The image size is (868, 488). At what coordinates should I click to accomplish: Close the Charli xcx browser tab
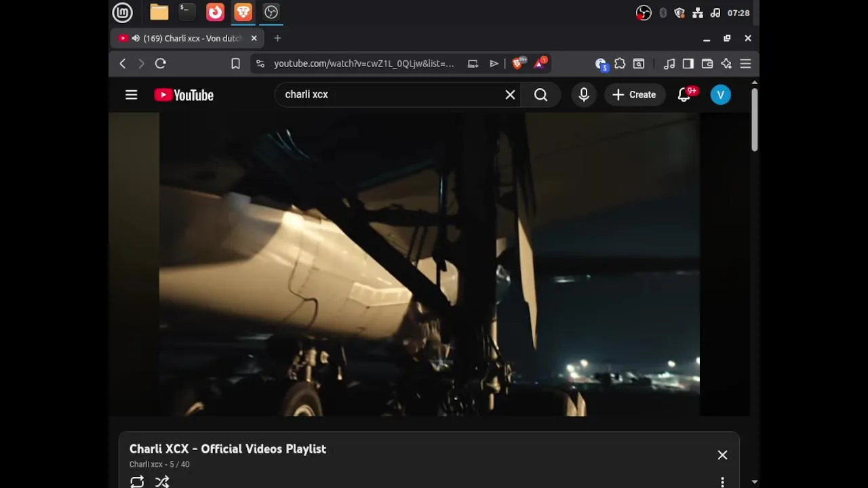(254, 39)
